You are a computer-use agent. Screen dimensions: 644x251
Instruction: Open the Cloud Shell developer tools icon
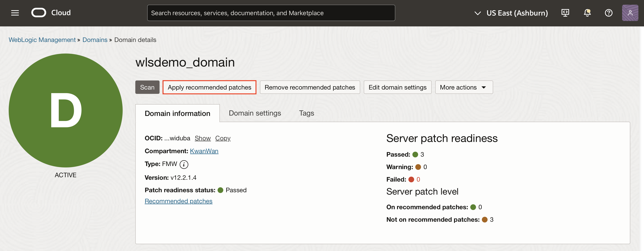coord(565,13)
